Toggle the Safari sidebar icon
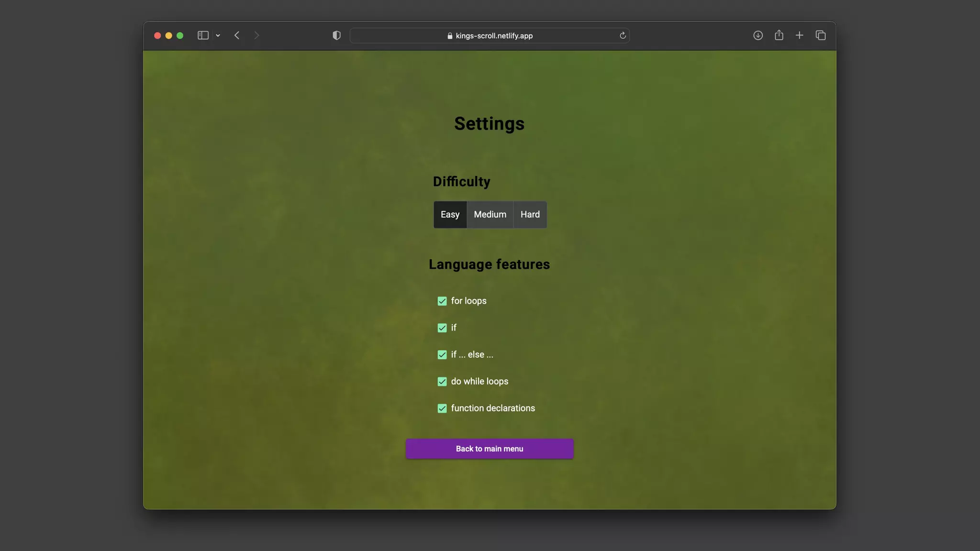Screen dimensions: 980x551 (203, 35)
